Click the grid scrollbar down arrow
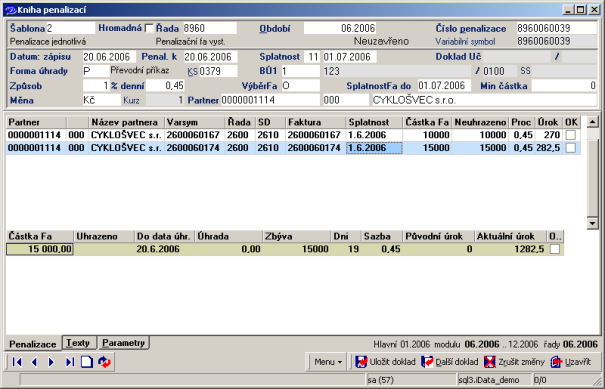This screenshot has height=389, width=605. 592,223
